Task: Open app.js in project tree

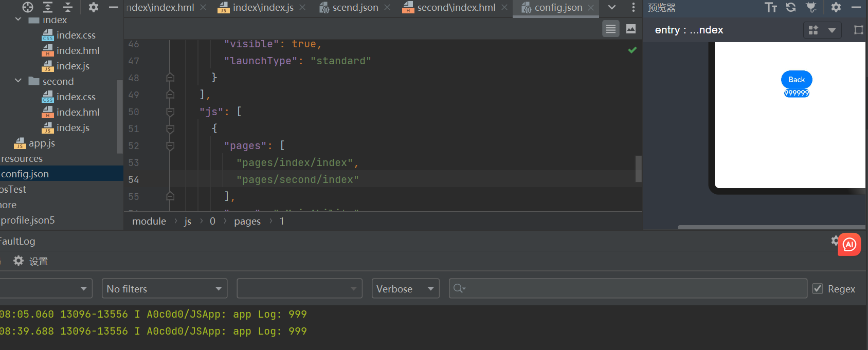Action: [x=42, y=143]
